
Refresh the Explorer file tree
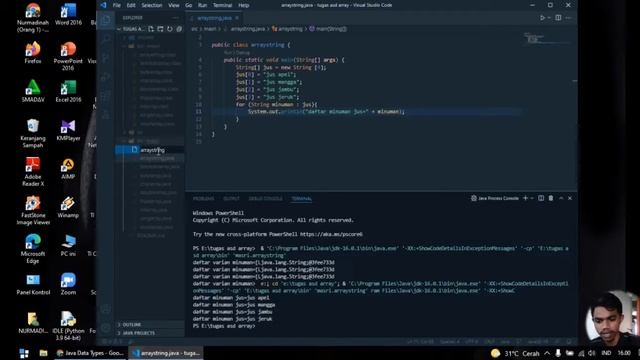170,29
